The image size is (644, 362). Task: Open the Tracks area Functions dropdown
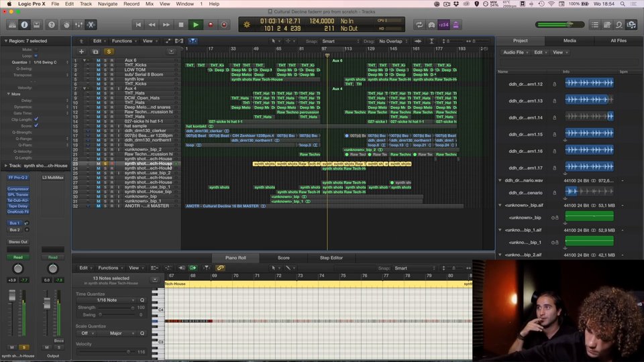[123, 41]
